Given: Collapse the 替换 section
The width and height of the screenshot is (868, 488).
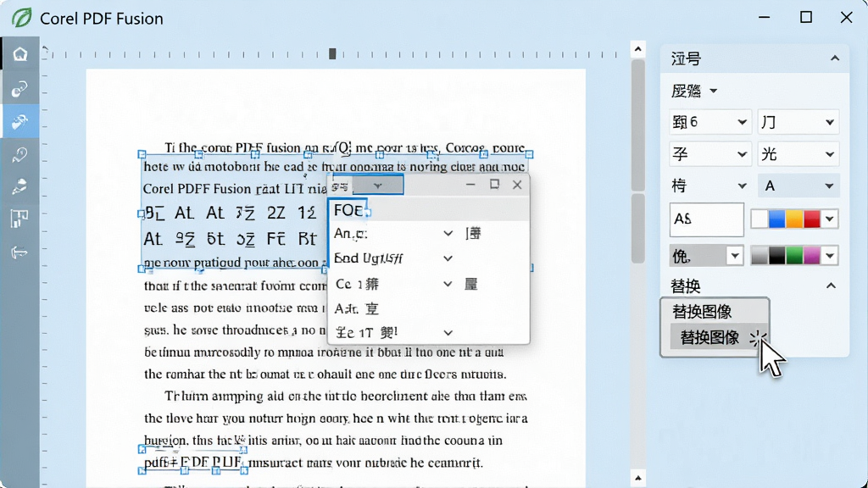Looking at the screenshot, I should click(x=831, y=286).
